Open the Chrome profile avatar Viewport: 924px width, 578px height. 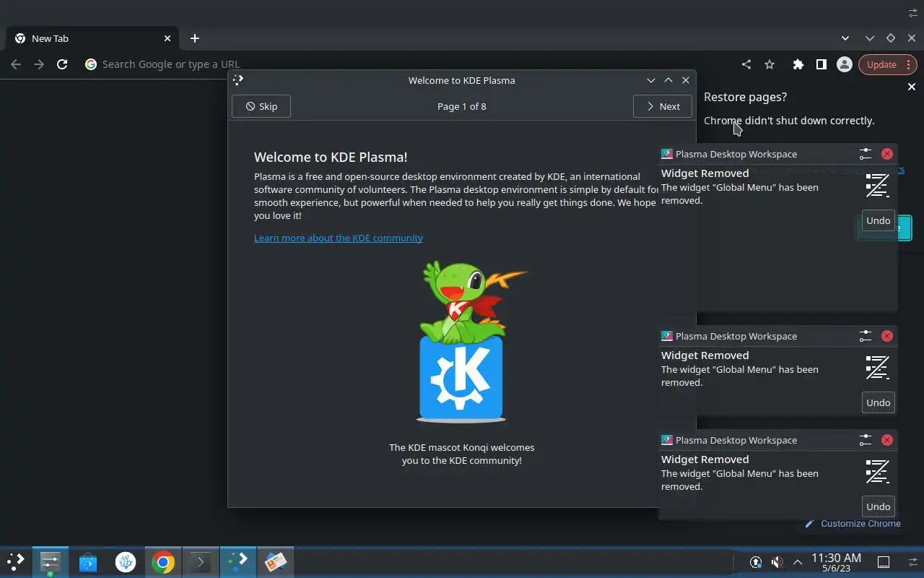844,64
